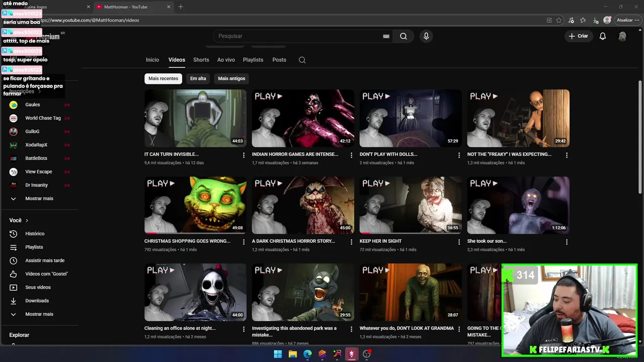The width and height of the screenshot is (644, 362).
Task: Open Windows Start menu
Action: (278, 354)
